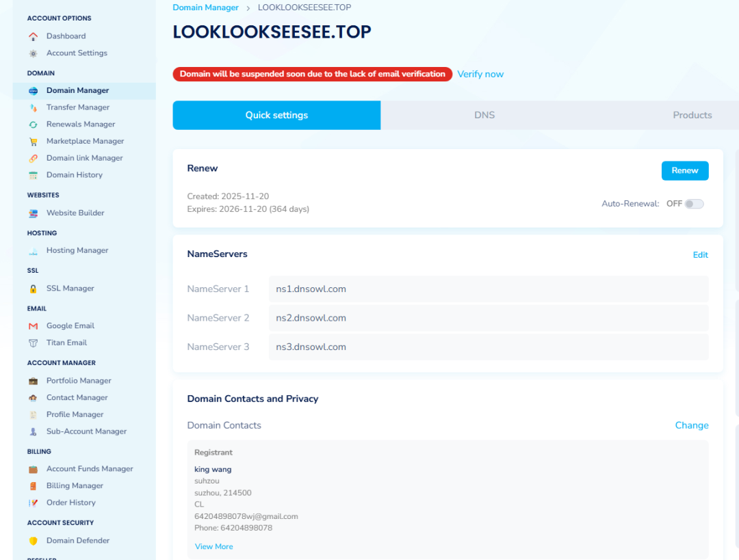Viewport: 739px width, 560px height.
Task: Click the NameServer 1 field ns1.dnsowl.com
Action: click(x=489, y=289)
